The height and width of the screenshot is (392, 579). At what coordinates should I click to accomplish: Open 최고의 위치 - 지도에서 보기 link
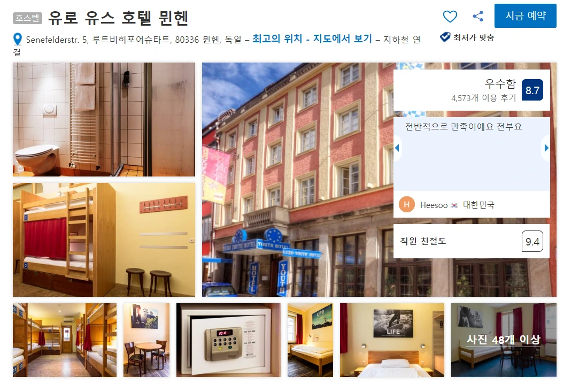[312, 39]
